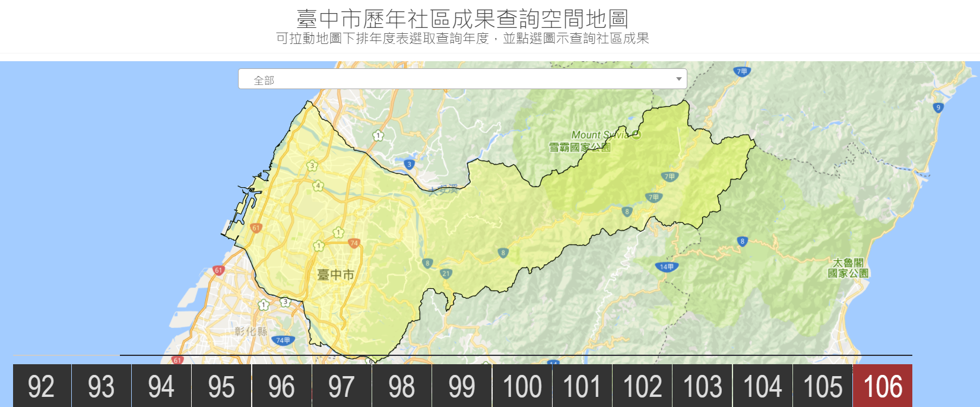Select year 95 on the timeline
The height and width of the screenshot is (407, 980).
221,386
